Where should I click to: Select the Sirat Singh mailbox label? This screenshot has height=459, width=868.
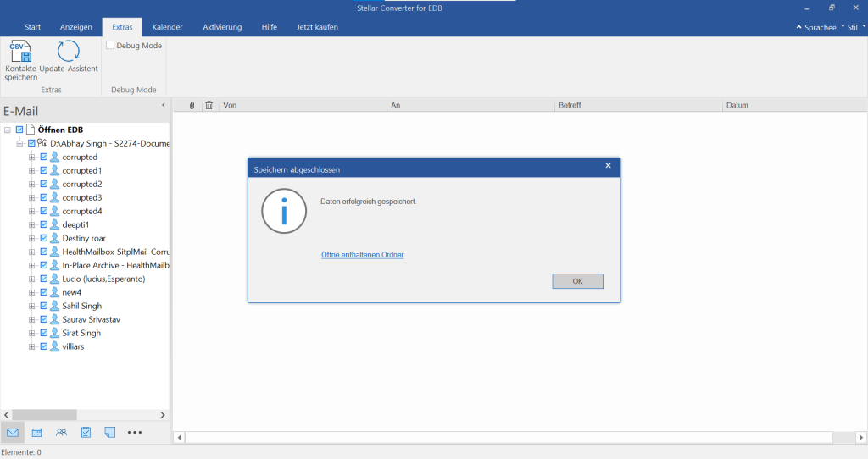tap(81, 333)
